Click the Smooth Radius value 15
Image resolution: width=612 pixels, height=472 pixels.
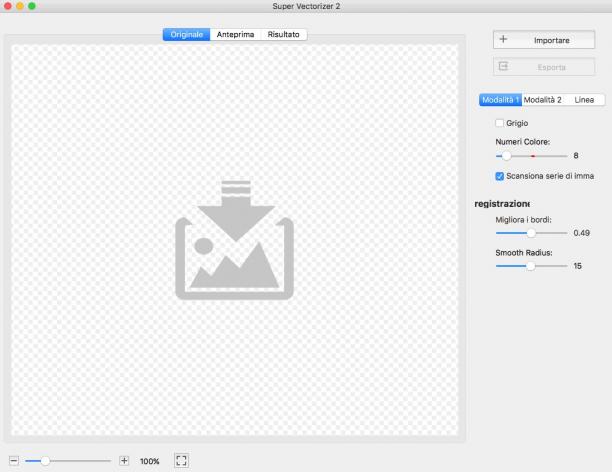578,266
